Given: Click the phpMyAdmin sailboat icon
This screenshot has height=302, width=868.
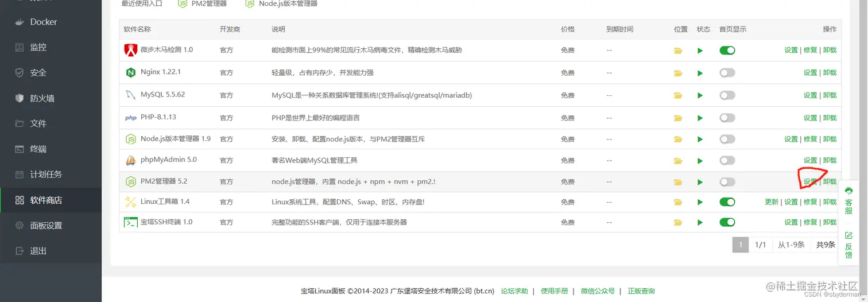Looking at the screenshot, I should coord(130,160).
